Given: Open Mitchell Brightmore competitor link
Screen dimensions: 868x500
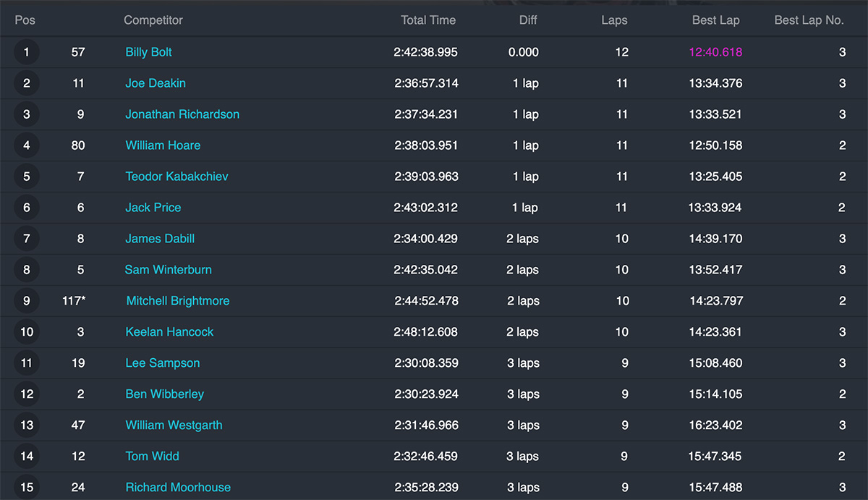Looking at the screenshot, I should click(x=178, y=301).
